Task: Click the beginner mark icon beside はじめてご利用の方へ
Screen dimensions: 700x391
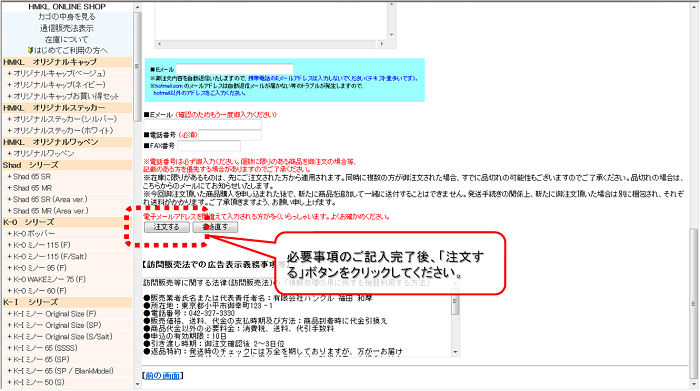Action: tap(30, 50)
